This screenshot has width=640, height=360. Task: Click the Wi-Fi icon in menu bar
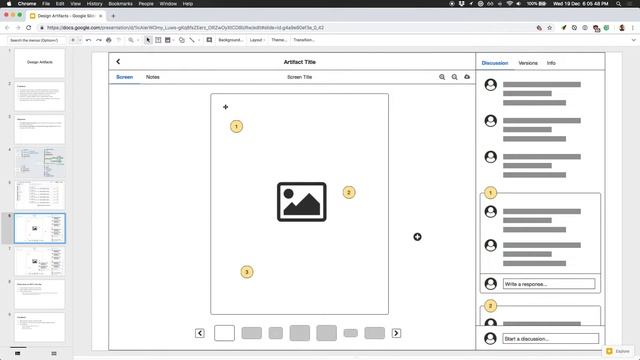509,4
